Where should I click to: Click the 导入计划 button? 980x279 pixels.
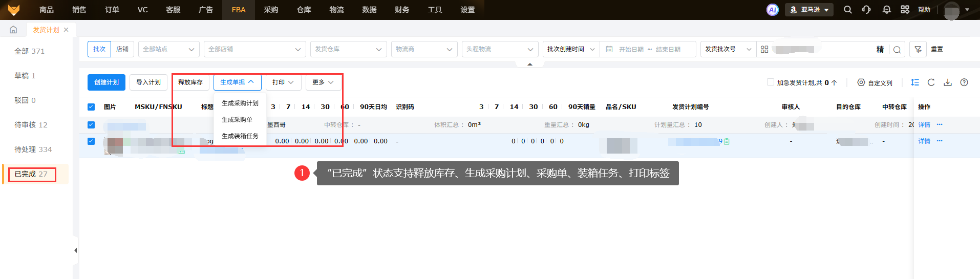[148, 82]
